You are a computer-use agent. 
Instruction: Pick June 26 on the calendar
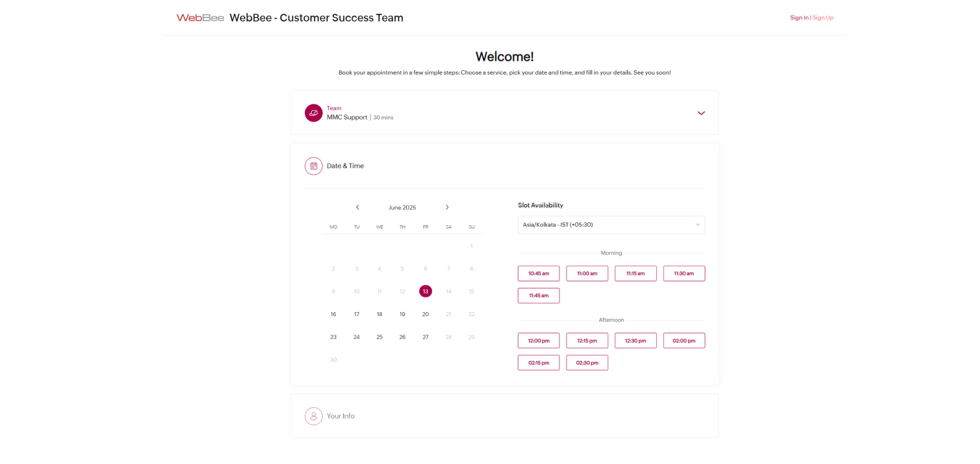click(402, 337)
